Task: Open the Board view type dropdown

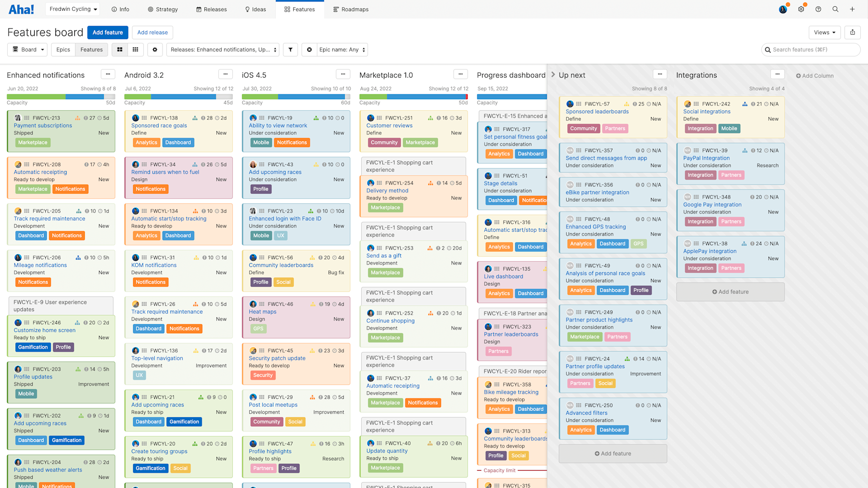Action: [x=27, y=50]
